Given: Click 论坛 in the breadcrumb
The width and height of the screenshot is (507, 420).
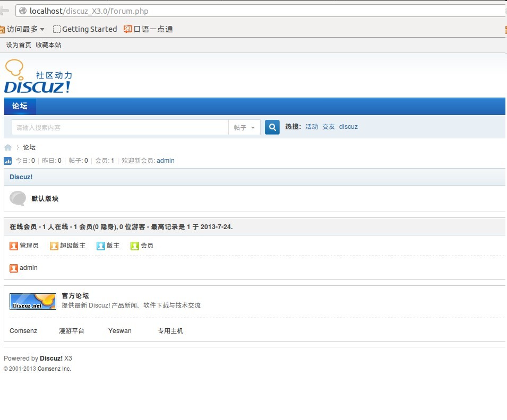Looking at the screenshot, I should (x=29, y=147).
